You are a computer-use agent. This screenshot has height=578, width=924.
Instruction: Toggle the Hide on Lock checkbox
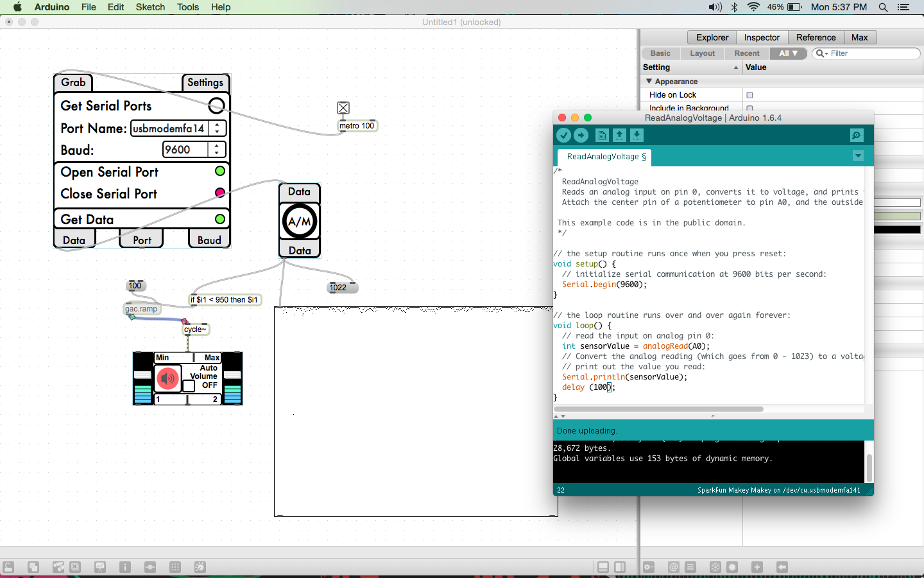coord(749,95)
